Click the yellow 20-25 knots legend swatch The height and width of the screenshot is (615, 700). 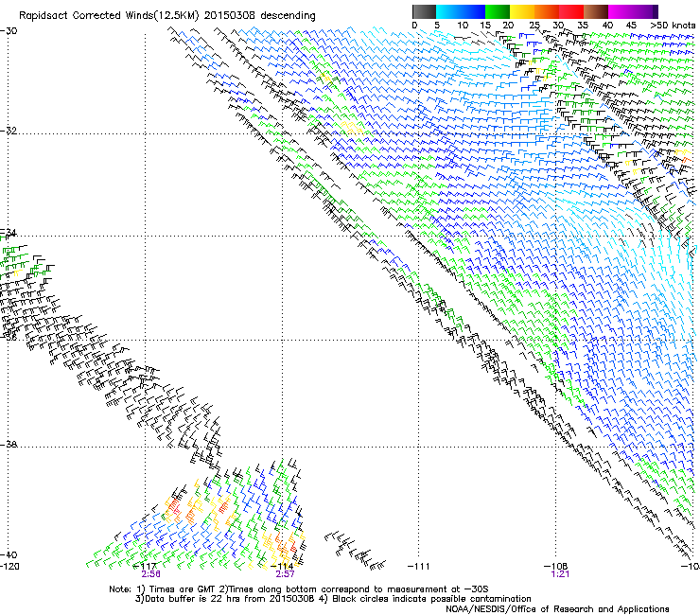pyautogui.click(x=522, y=11)
